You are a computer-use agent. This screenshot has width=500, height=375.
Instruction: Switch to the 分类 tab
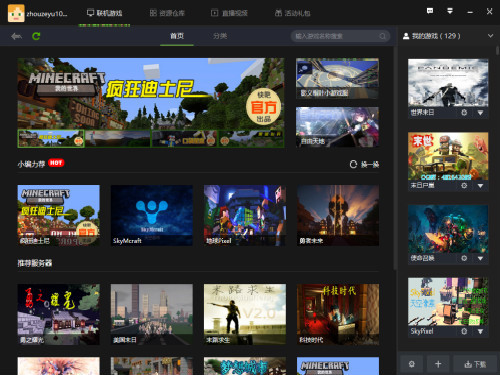coord(220,36)
